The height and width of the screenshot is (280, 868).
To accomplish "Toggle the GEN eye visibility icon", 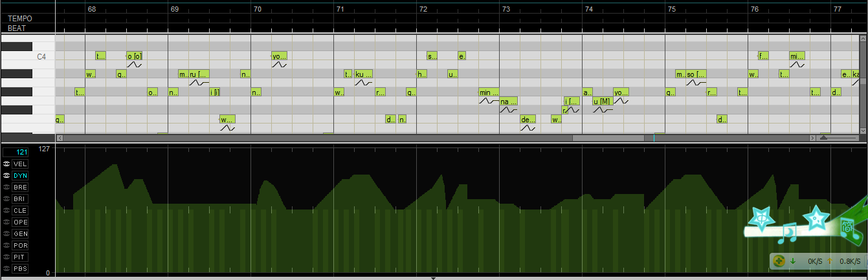I will point(6,234).
